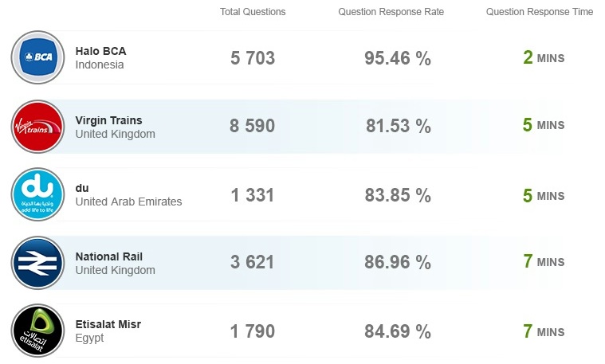Image resolution: width=605 pixels, height=364 pixels.
Task: Click Halo BCA response rate 95.46 %
Action: tap(398, 58)
